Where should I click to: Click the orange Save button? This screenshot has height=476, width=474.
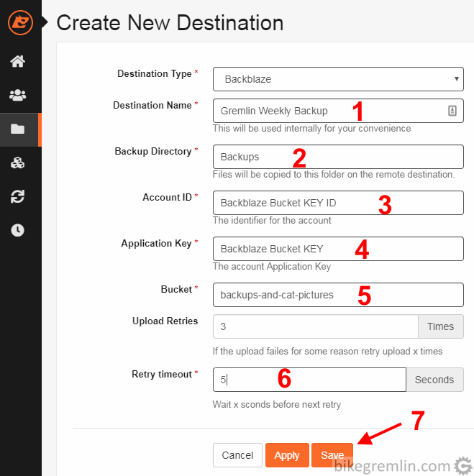(x=332, y=455)
